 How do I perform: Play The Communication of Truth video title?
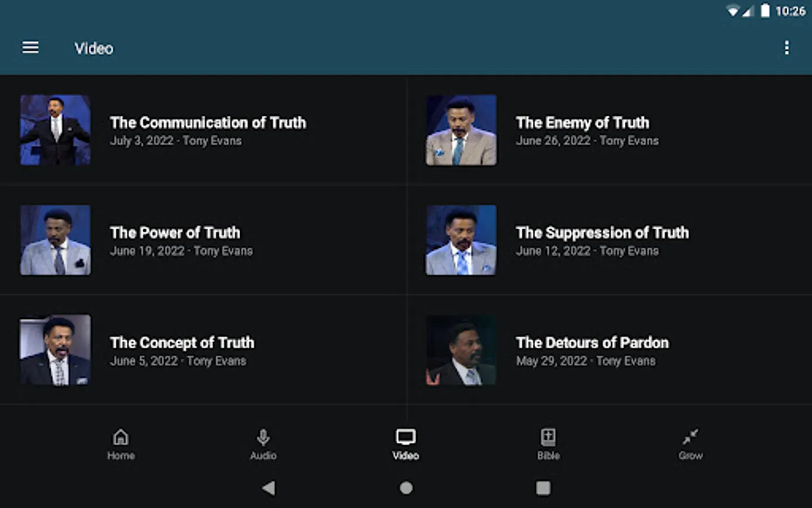pyautogui.click(x=208, y=122)
